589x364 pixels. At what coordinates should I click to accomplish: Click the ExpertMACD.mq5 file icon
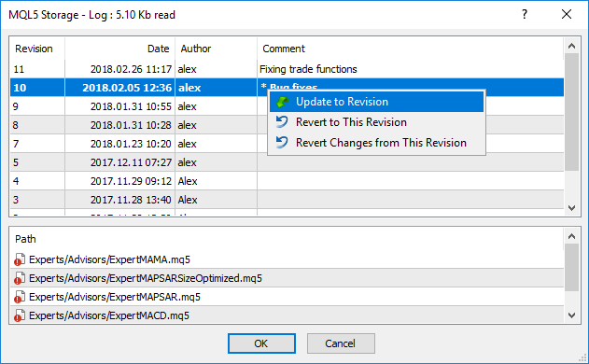point(20,315)
